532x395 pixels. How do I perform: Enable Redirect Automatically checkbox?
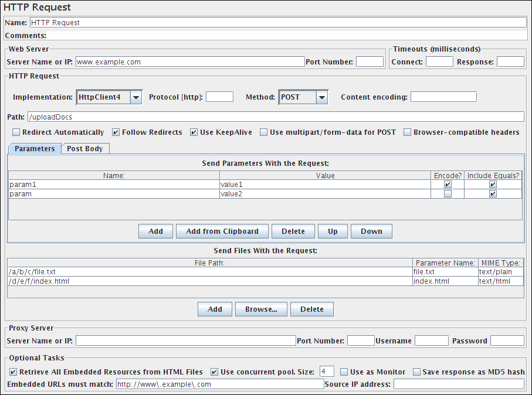(16, 132)
